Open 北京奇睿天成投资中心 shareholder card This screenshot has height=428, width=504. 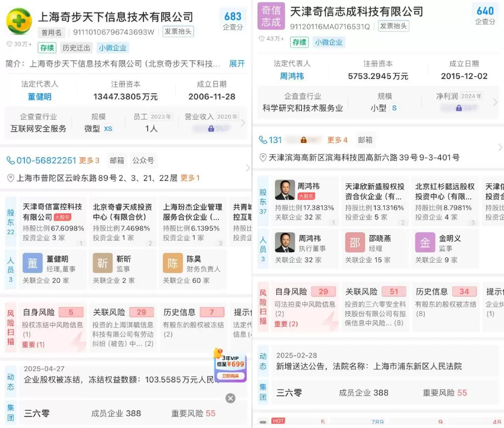tap(123, 222)
